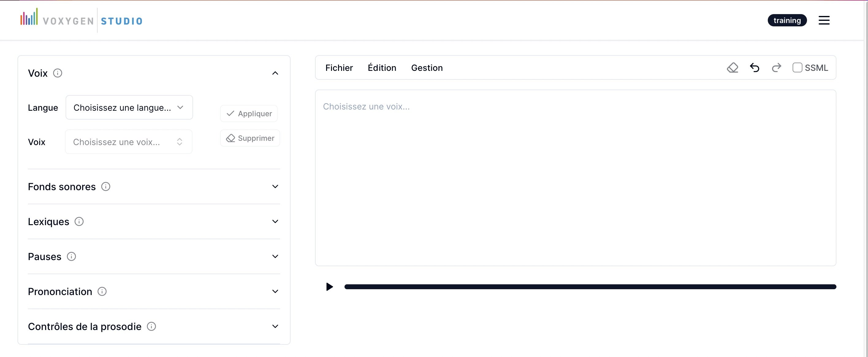Enable the SSML checkbox
868x357 pixels.
pyautogui.click(x=797, y=68)
